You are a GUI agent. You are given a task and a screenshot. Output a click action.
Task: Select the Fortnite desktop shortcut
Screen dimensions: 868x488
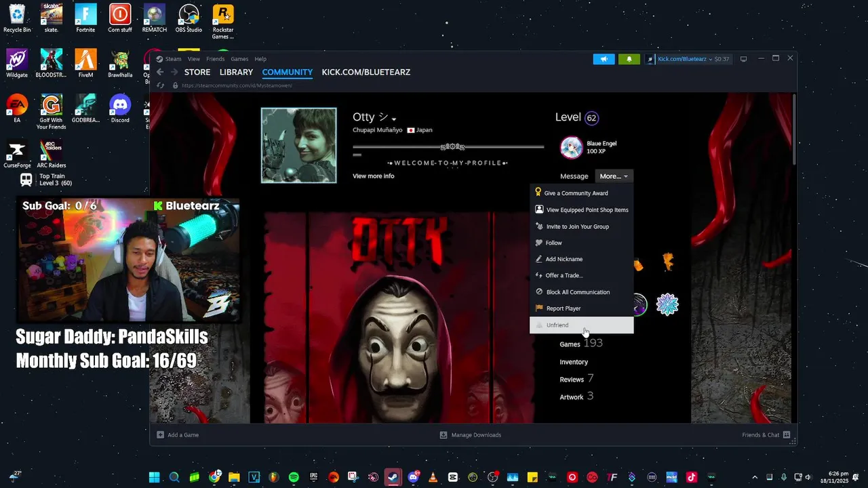tap(85, 18)
